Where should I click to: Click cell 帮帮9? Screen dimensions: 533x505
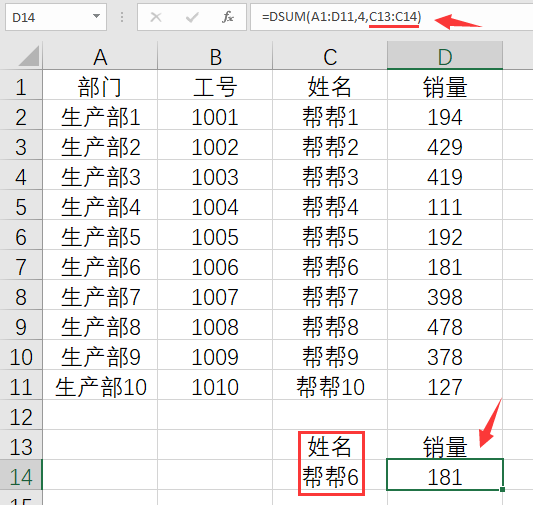[x=330, y=355]
